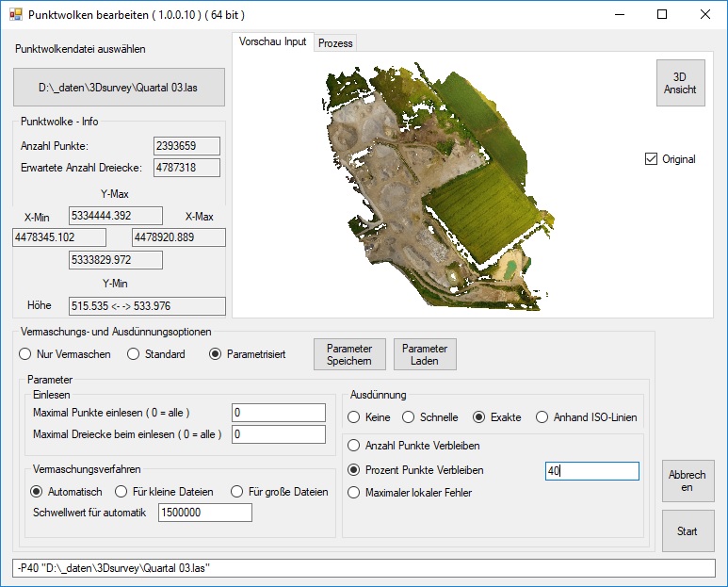Toggle the Original checkbox
728x587 pixels.
(651, 159)
